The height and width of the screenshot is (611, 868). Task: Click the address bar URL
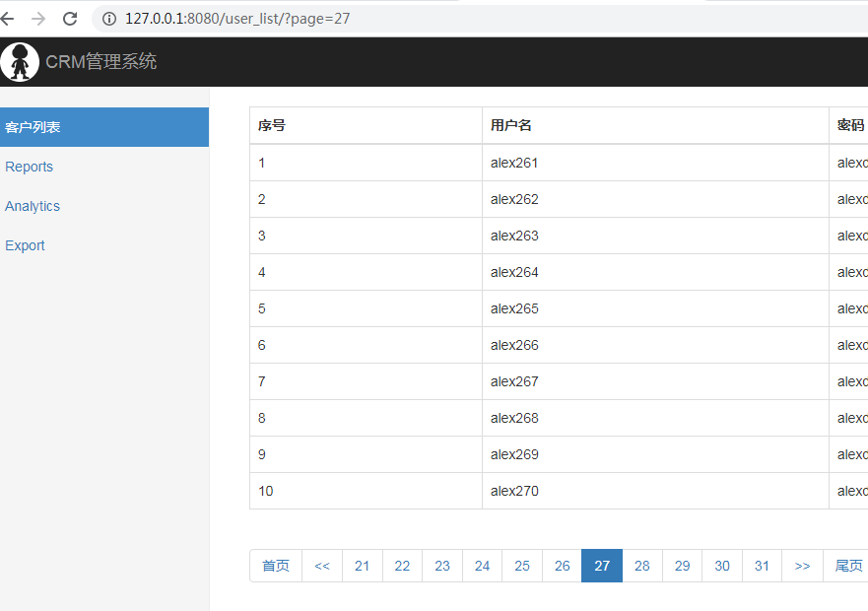[237, 19]
